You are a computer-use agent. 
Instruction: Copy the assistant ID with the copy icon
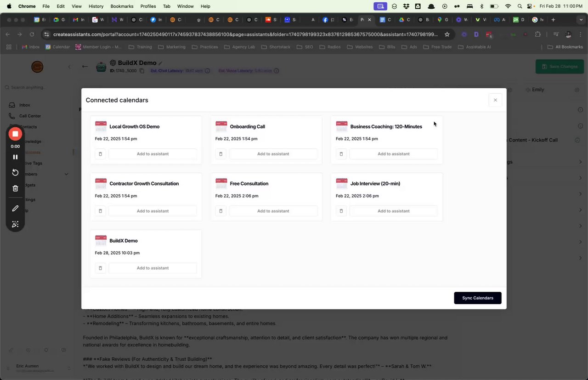(141, 71)
